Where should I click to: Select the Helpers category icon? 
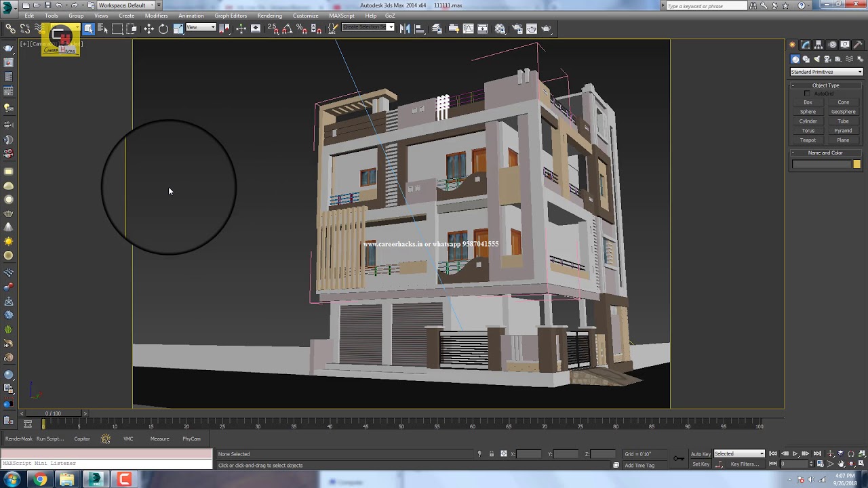pos(838,60)
